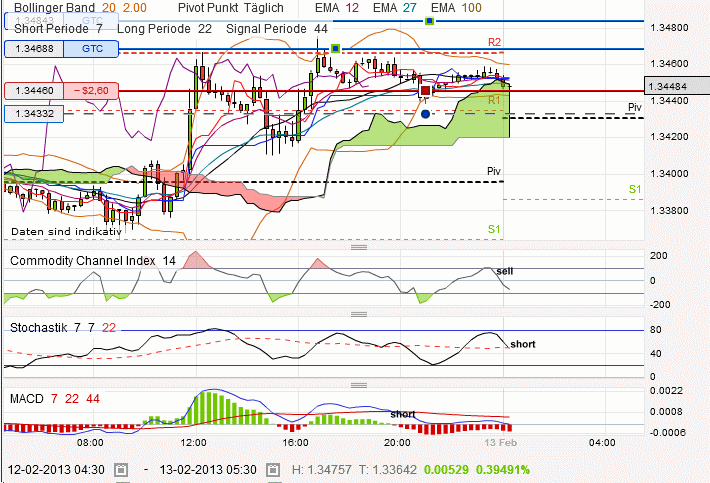710x483 pixels.
Task: Click the 12:00 time axis label
Action: [x=193, y=442]
